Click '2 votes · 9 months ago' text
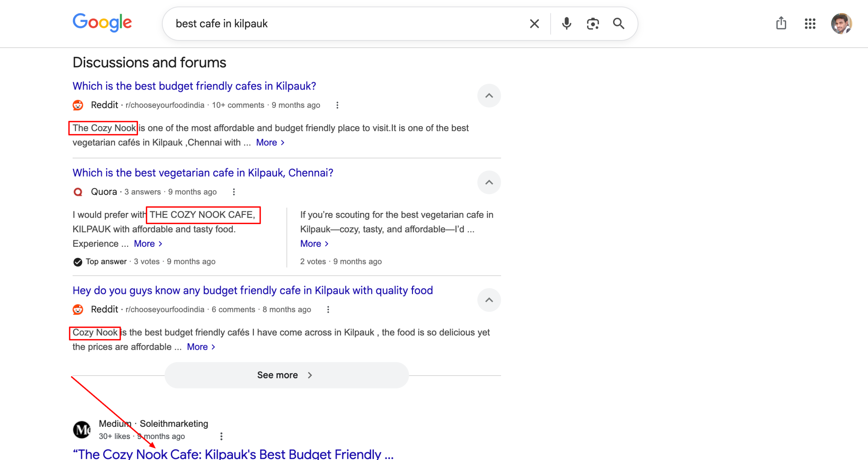 tap(341, 262)
